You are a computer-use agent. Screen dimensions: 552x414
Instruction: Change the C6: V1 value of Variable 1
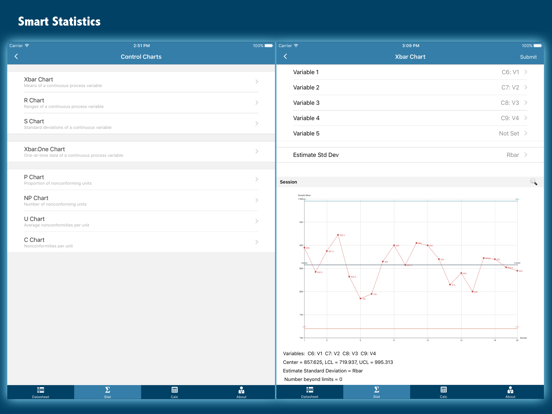pos(510,72)
